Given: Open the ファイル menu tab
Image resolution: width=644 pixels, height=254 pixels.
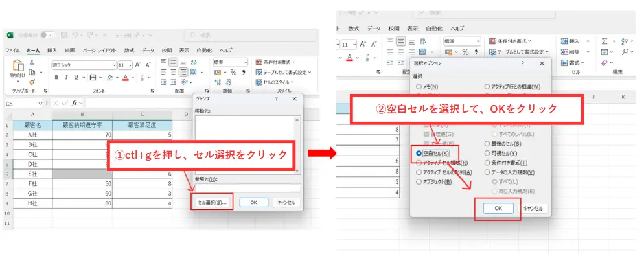Looking at the screenshot, I should coord(12,50).
